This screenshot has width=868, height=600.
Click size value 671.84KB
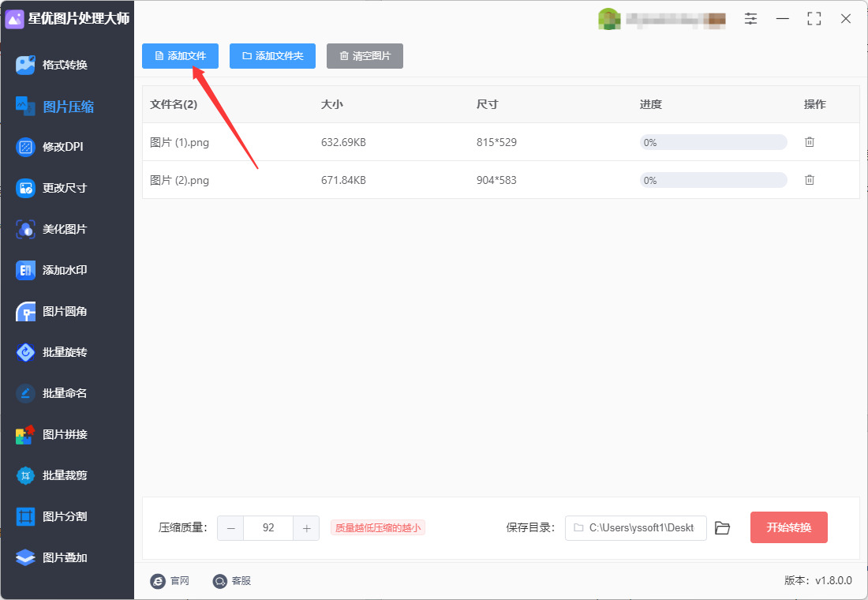point(343,180)
